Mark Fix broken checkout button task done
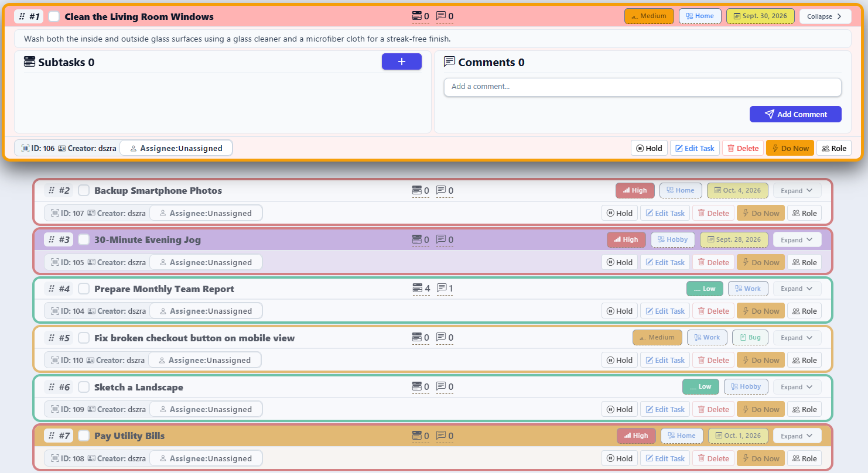The height and width of the screenshot is (473, 868). point(84,338)
